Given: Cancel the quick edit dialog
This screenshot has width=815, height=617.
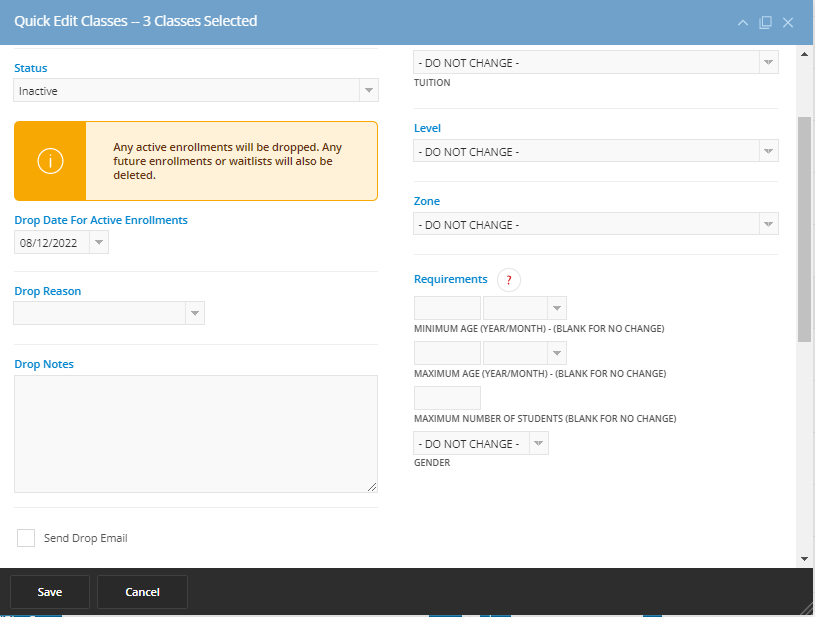Looking at the screenshot, I should click(142, 591).
